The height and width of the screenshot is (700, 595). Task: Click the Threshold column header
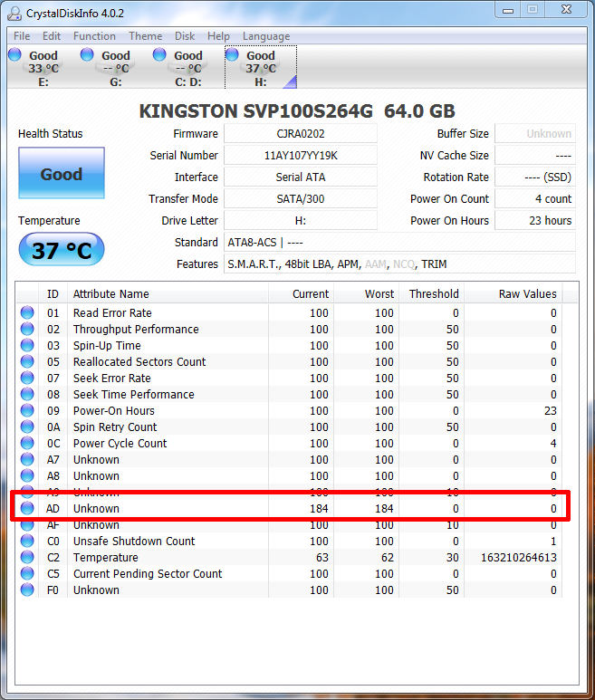click(431, 293)
